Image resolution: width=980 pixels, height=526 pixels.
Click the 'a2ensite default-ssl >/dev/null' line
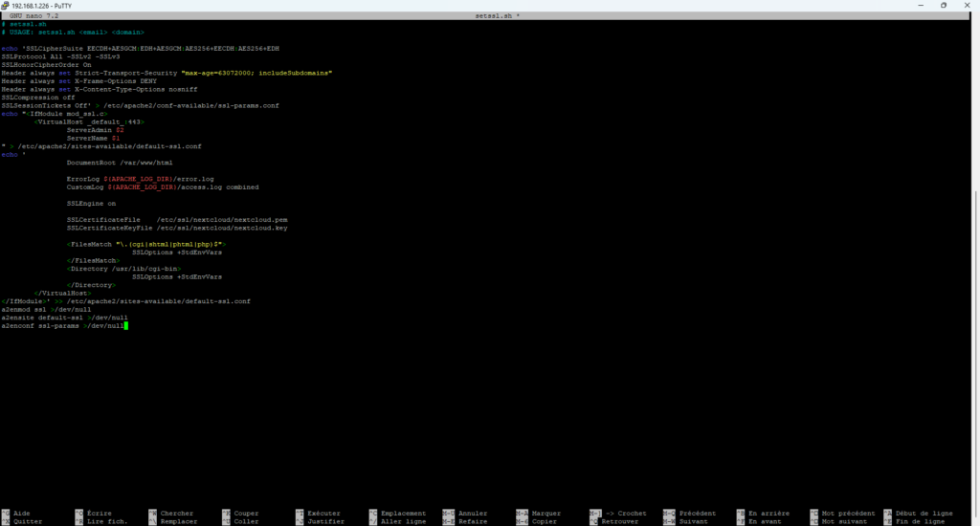point(64,318)
